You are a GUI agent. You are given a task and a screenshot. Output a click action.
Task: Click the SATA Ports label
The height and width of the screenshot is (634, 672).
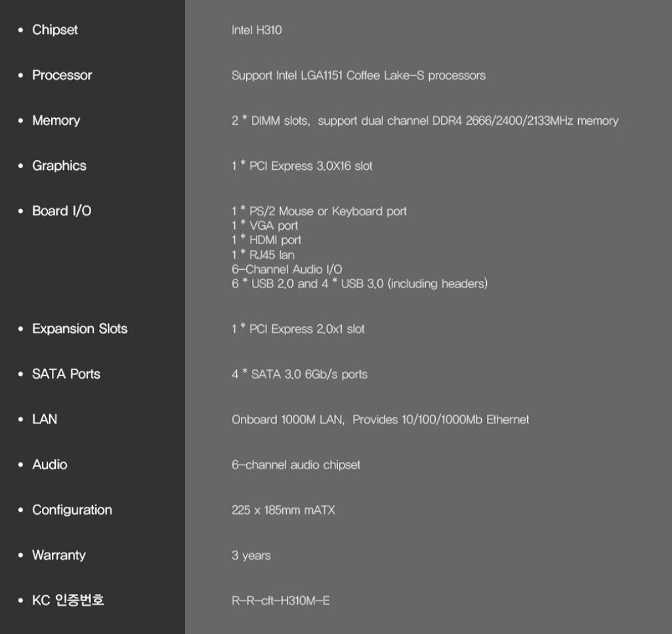(66, 374)
